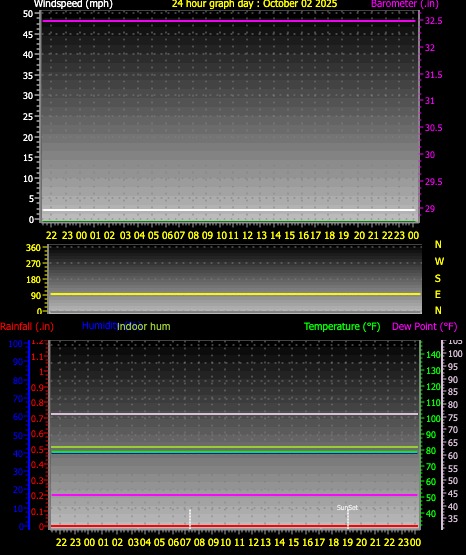
Task: Click the dotted sunrise marker near hour 07
Action: point(190,518)
